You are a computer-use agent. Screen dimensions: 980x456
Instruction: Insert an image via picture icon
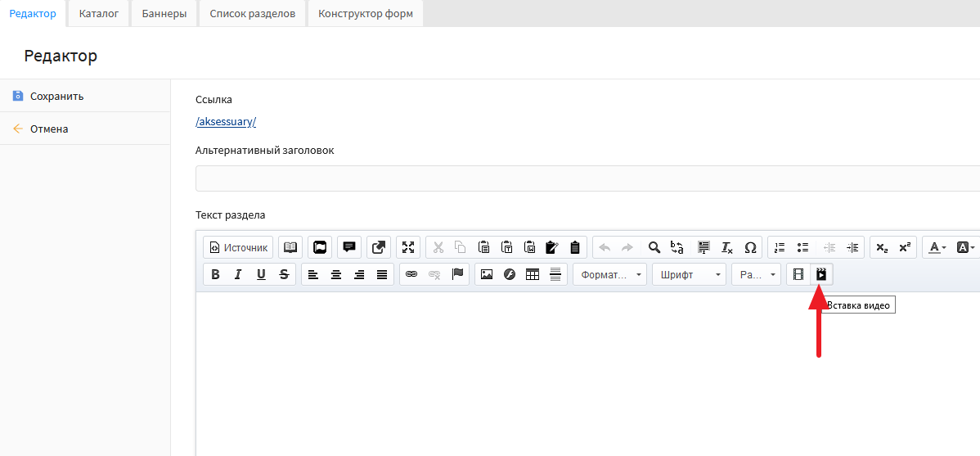click(x=487, y=274)
